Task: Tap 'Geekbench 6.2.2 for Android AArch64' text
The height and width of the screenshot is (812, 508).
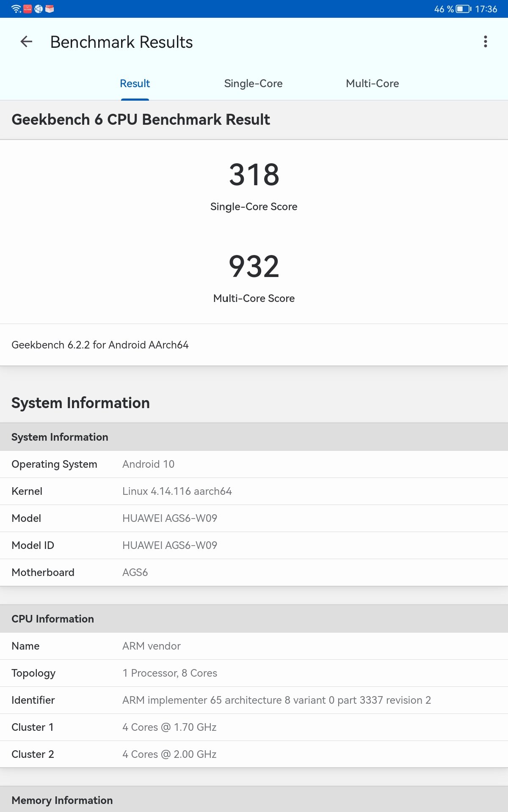Action: click(x=100, y=345)
